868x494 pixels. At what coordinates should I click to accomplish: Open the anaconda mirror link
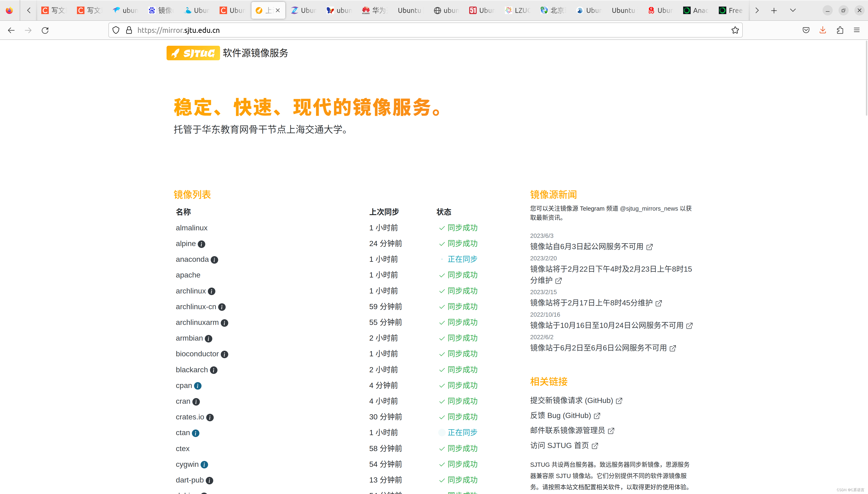click(192, 260)
